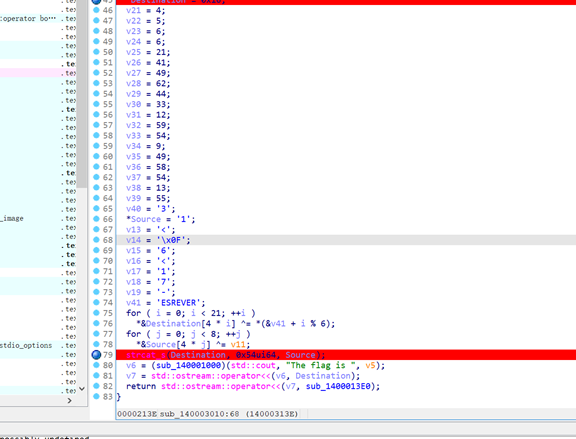Click the dot next to line 74

[96, 302]
